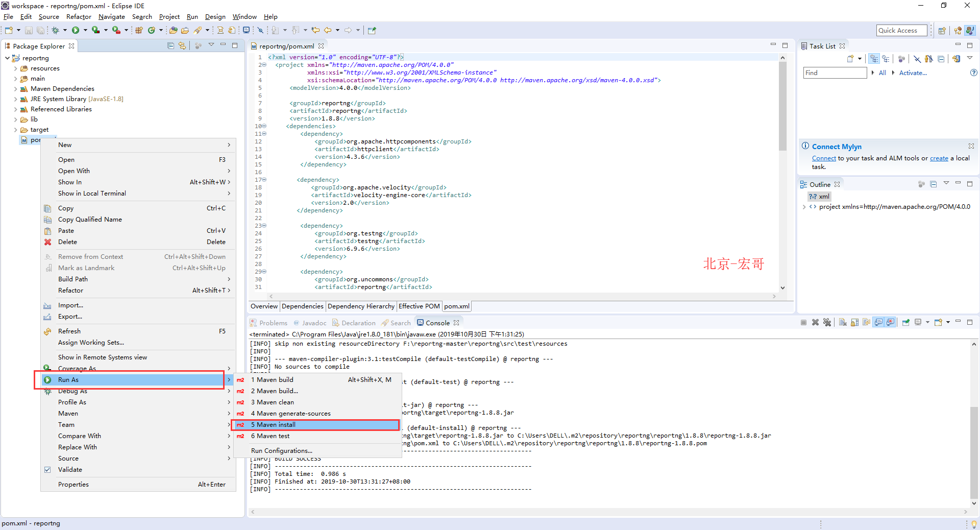
Task: Open the Package Explorer View Menu triangle
Action: point(211,45)
